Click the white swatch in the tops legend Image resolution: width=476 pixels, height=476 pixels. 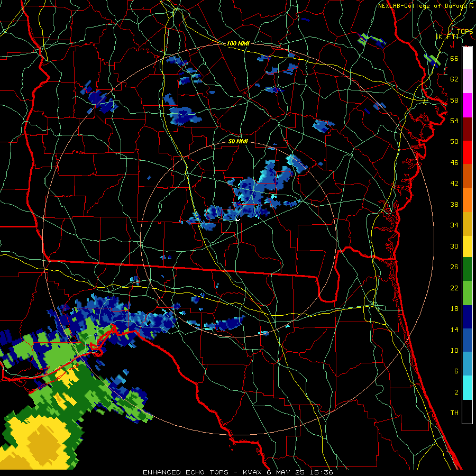click(x=467, y=58)
